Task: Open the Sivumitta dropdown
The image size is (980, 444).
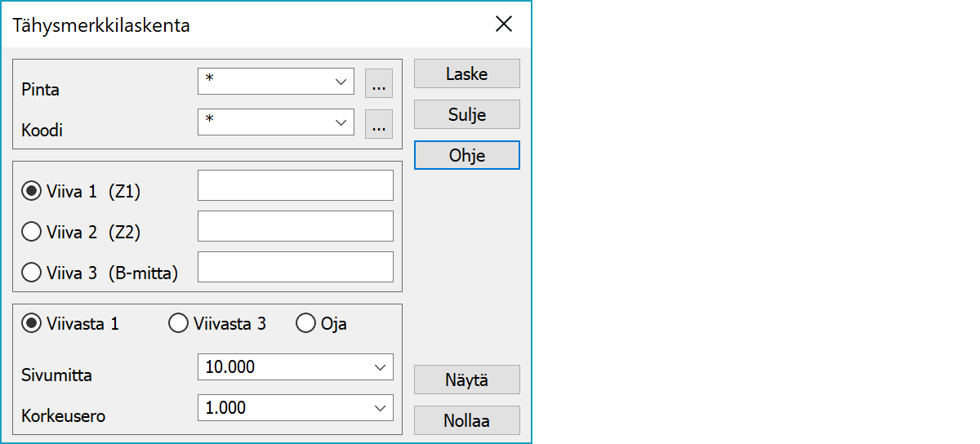Action: (380, 367)
